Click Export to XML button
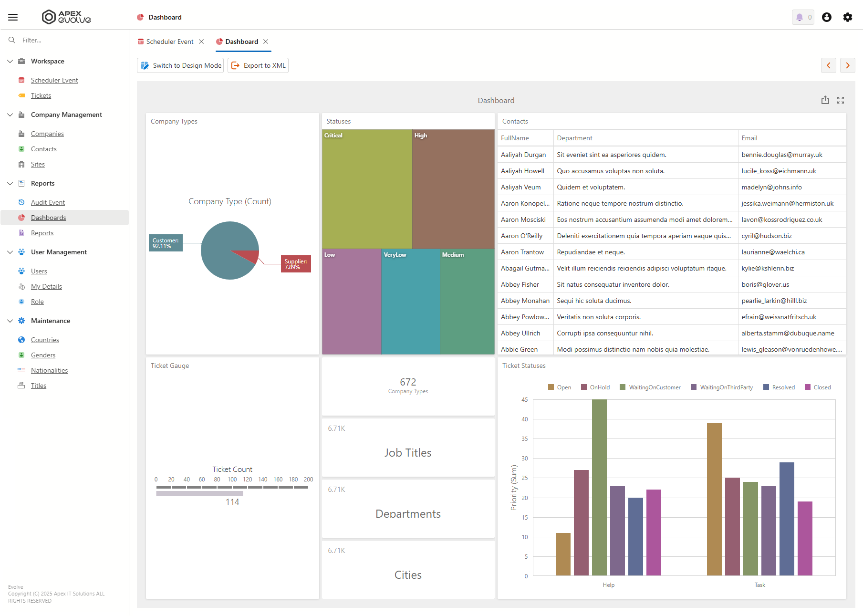 [258, 65]
